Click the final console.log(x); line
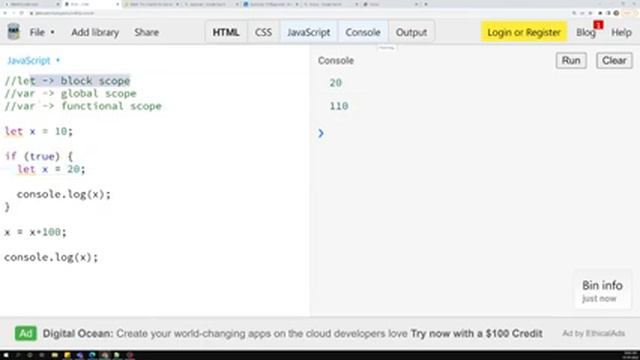Image resolution: width=640 pixels, height=360 pixels. pyautogui.click(x=51, y=257)
